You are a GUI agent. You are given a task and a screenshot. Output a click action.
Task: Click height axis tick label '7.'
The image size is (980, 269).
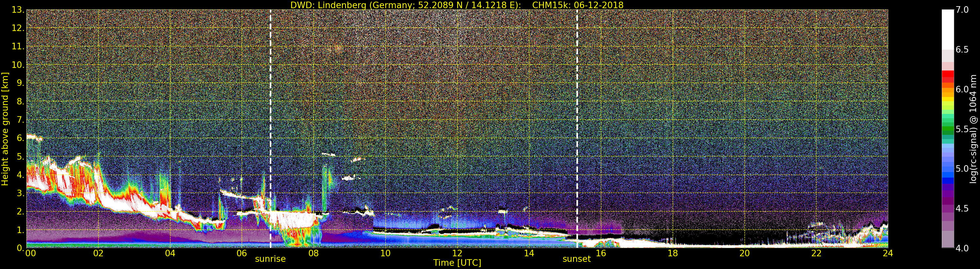[x=21, y=120]
